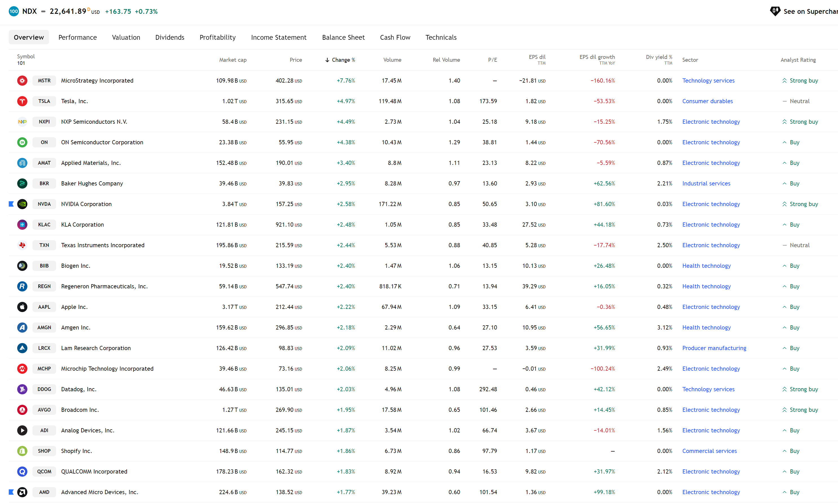
Task: Click the Tesla, Inc. company name
Action: coord(74,101)
